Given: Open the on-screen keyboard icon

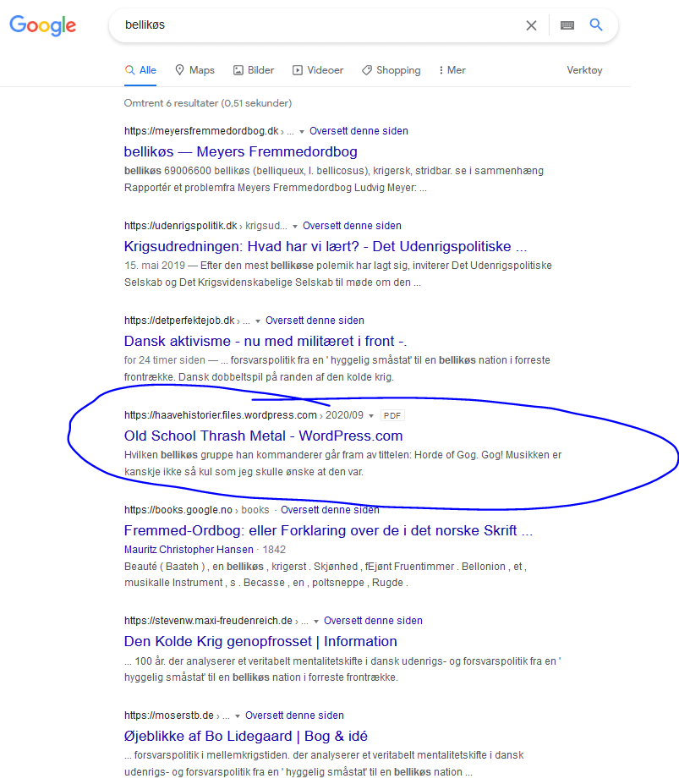Looking at the screenshot, I should click(567, 25).
